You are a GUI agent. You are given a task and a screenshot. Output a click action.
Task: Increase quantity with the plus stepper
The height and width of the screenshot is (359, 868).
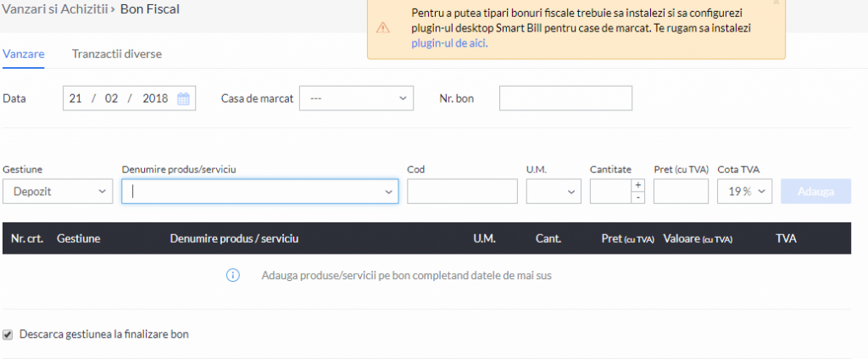[x=637, y=185]
